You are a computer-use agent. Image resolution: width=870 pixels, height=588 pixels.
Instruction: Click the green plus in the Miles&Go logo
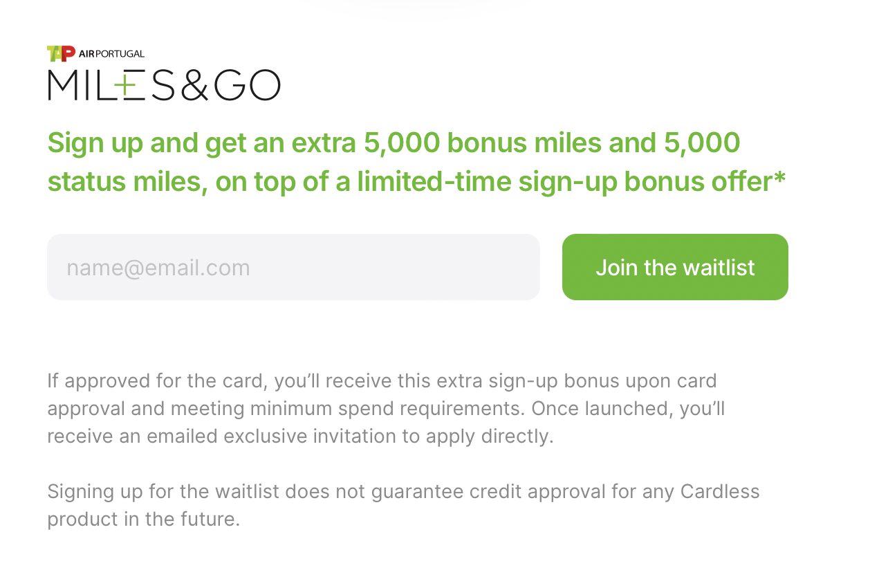point(124,85)
